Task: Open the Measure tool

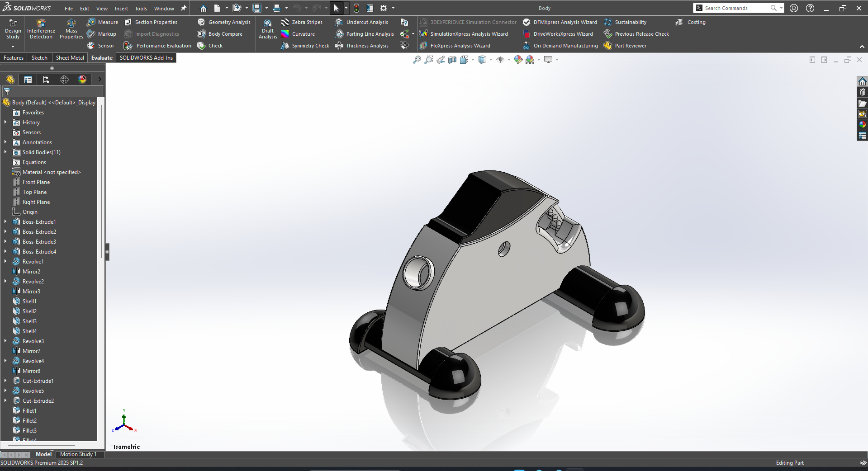Action: (x=102, y=22)
